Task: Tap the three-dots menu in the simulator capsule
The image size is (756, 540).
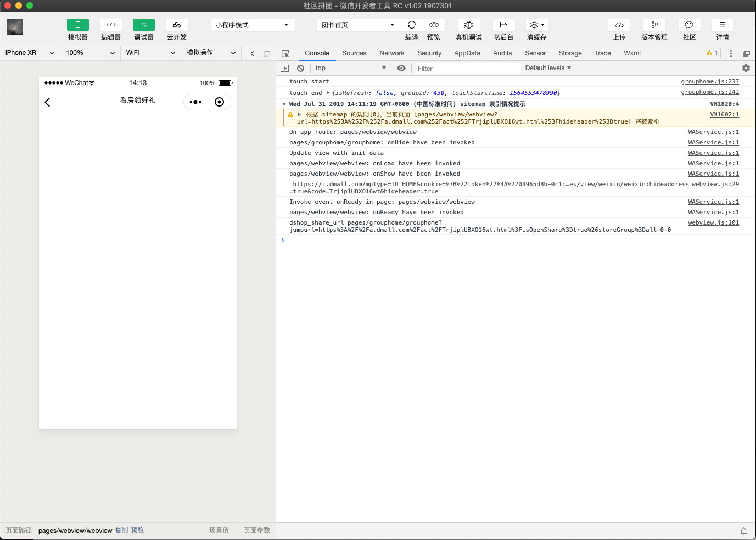Action: pos(195,102)
